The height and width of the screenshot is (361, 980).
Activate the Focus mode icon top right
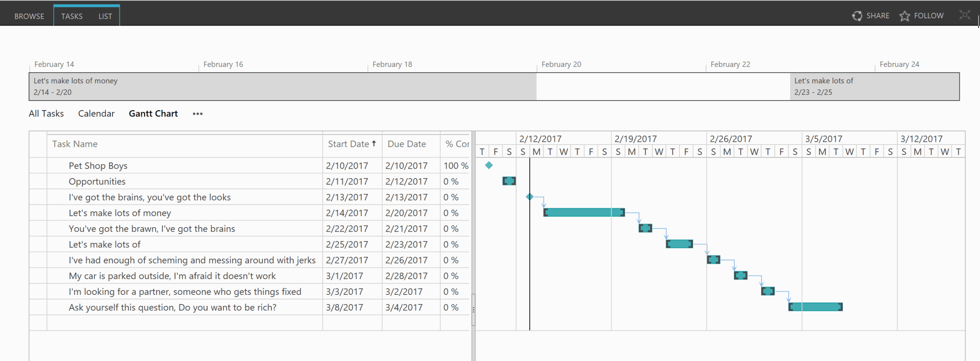coord(965,15)
